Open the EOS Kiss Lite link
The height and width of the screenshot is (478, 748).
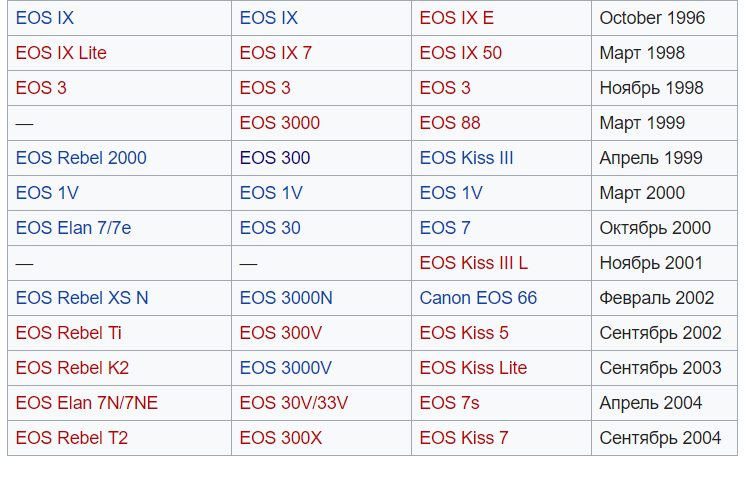[473, 368]
